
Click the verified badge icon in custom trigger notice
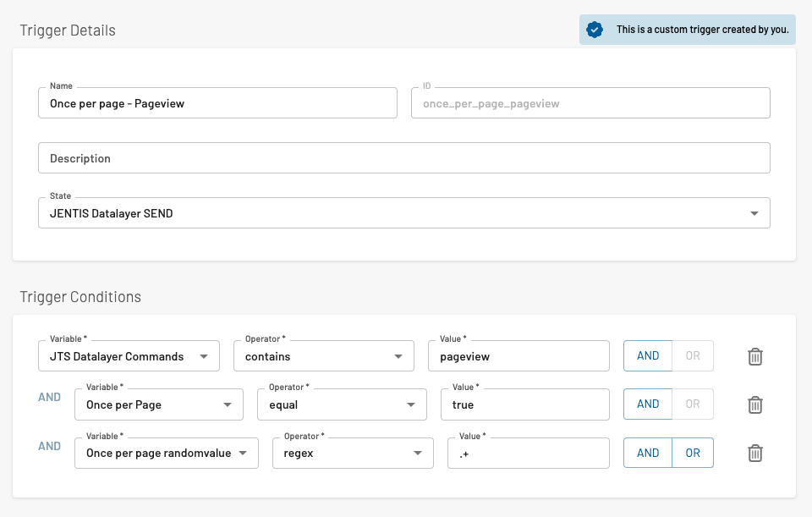pos(595,30)
